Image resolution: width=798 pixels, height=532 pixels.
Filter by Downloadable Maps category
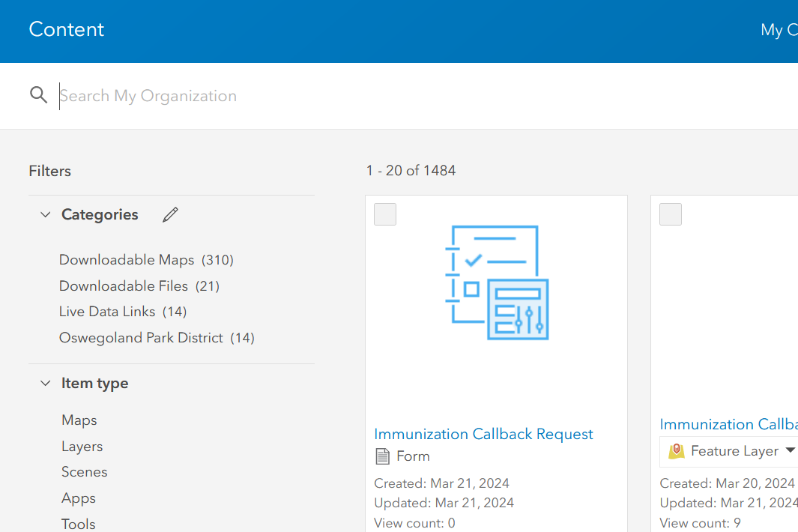126,259
